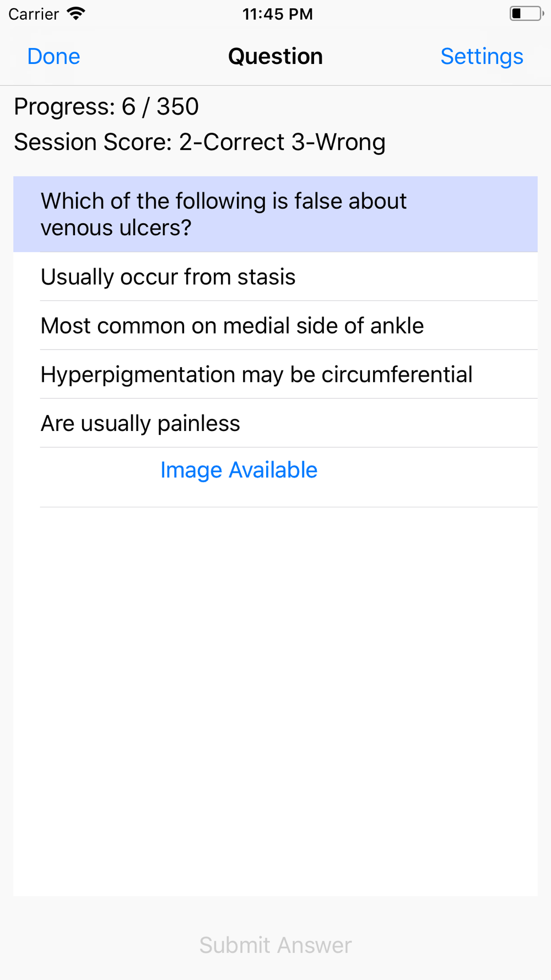Image resolution: width=551 pixels, height=980 pixels.
Task: Tap the Progress 6 / 350 label
Action: coord(106,107)
